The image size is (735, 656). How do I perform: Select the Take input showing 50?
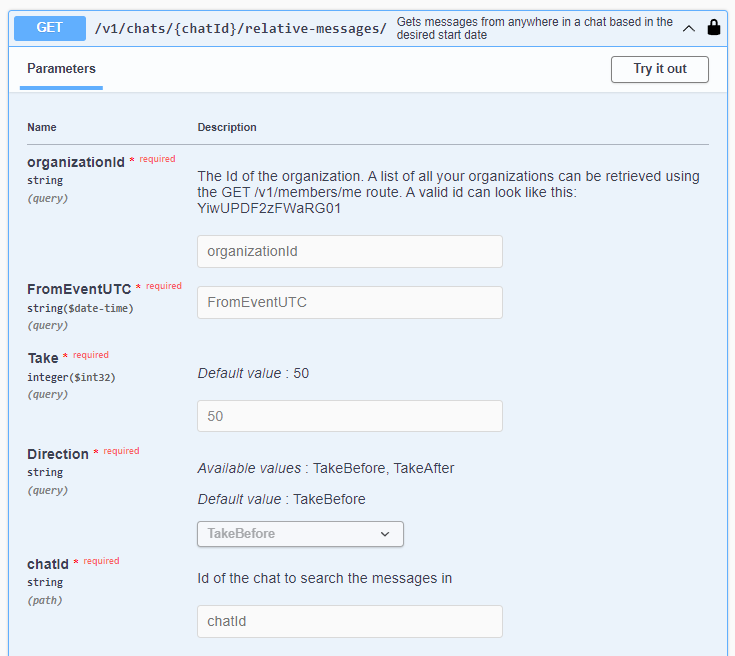tap(349, 416)
